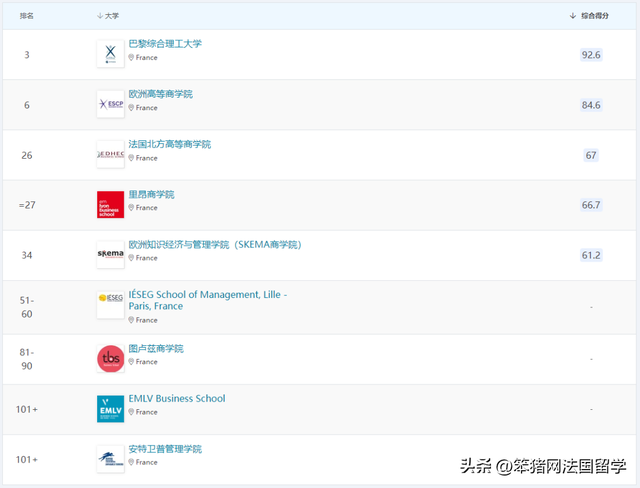Click location pin icon for 巴黎综合理工大学
The image size is (640, 488).
tap(131, 58)
